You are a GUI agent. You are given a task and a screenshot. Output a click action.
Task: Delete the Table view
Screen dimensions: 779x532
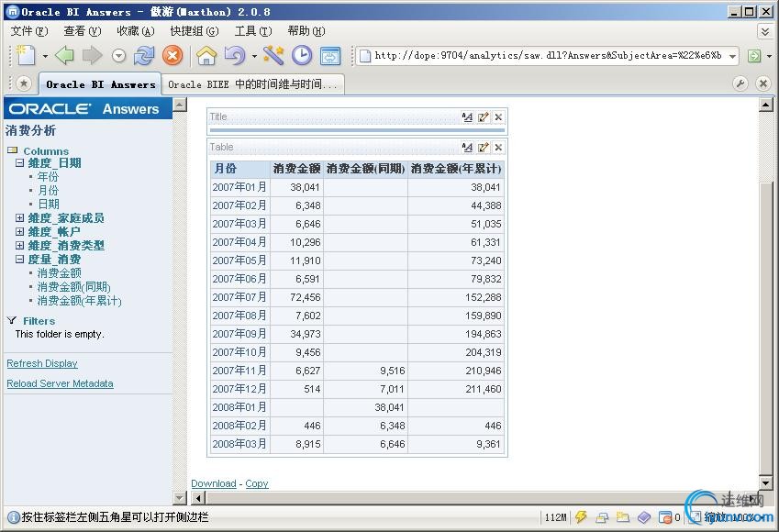[498, 147]
